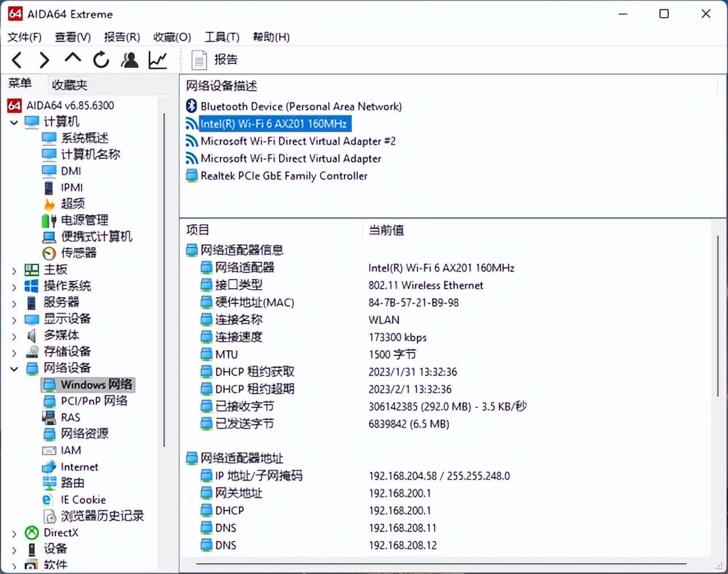Screen dimensions: 728x574
Task: Open the 传感器 gauge item
Action: (x=69, y=253)
